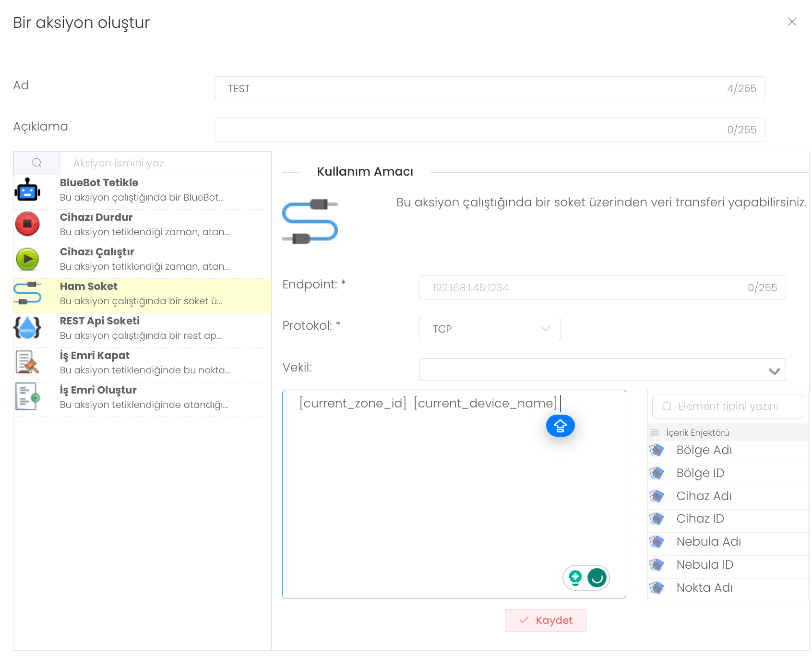Select the red Cihazı Durdur stop icon

tap(27, 224)
